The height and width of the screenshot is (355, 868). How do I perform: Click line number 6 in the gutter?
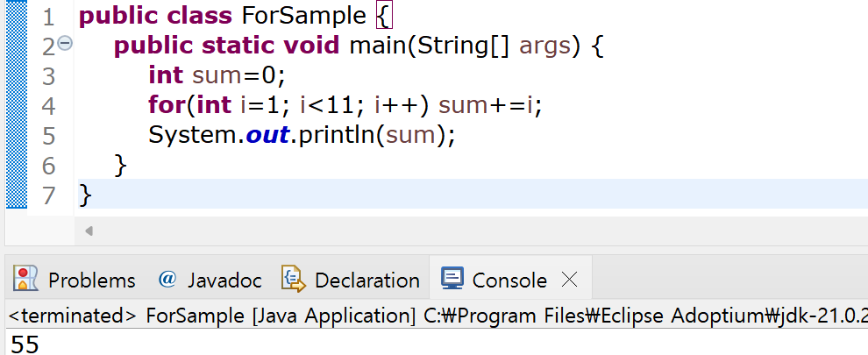click(49, 166)
